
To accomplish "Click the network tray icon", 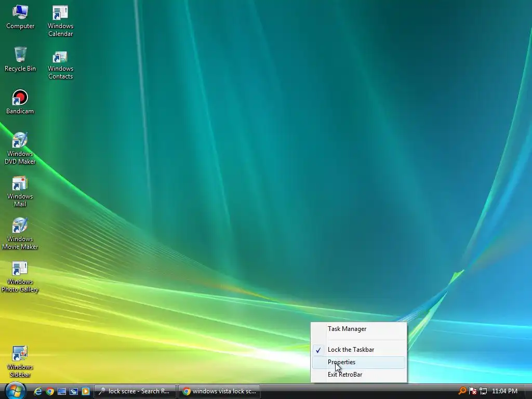I will pyautogui.click(x=483, y=391).
